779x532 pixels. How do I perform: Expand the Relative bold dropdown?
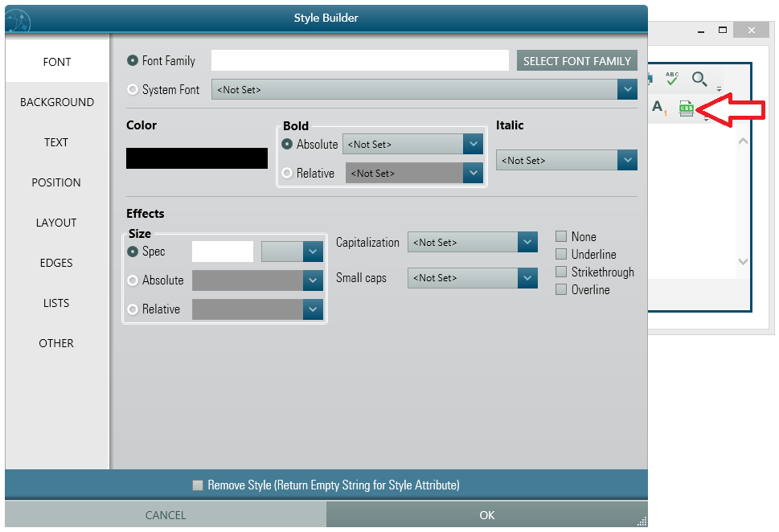[474, 173]
